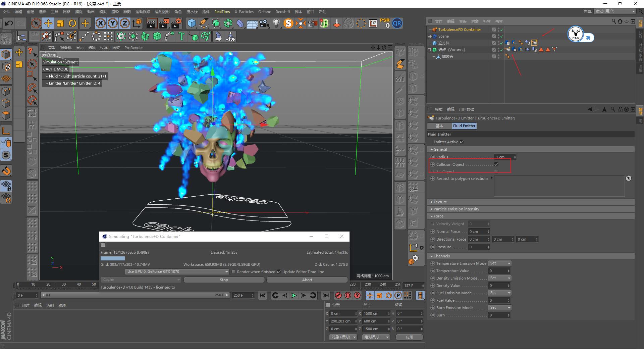Image resolution: width=644 pixels, height=349 pixels.
Task: Select the Cube primitive icon
Action: click(x=192, y=23)
